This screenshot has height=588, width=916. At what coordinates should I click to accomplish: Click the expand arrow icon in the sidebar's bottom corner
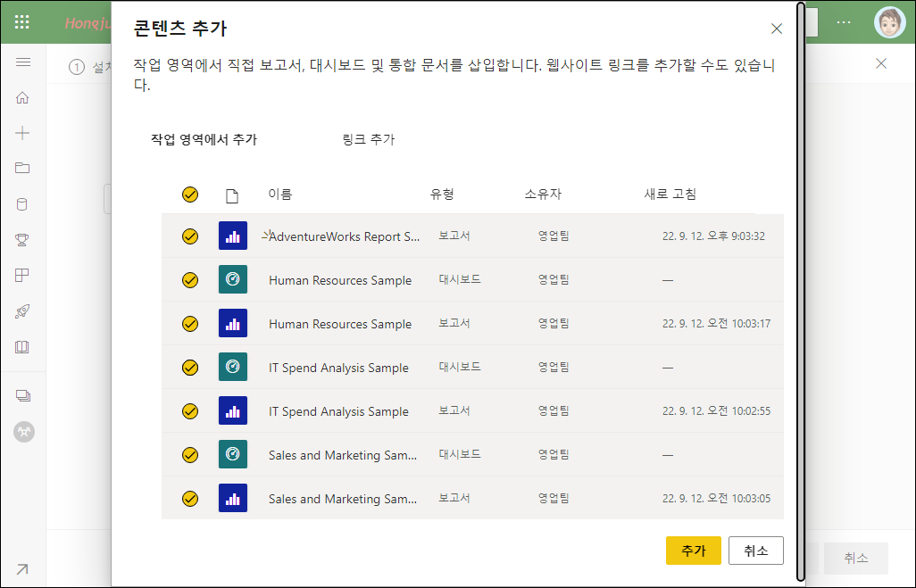pos(22,569)
